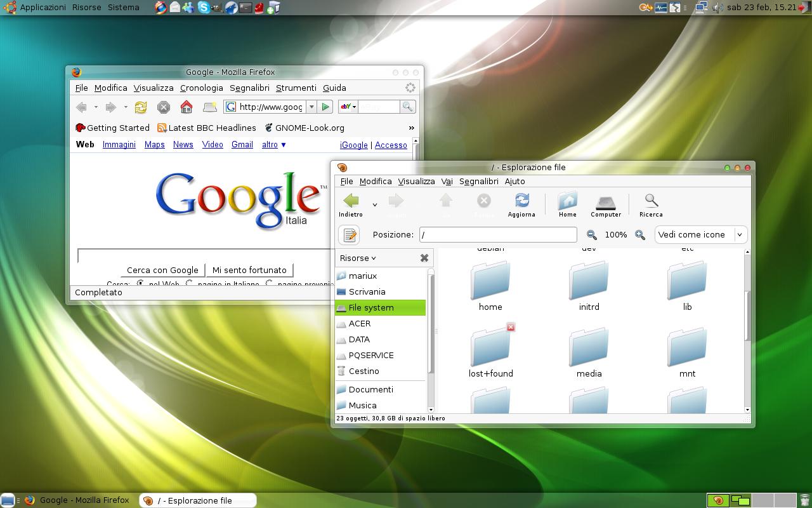Click the Accesso link on Google

click(391, 145)
